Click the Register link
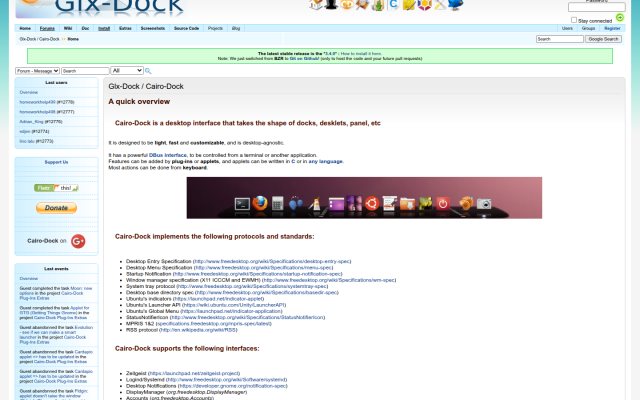Image resolution: width=640 pixels, height=400 pixels. (x=612, y=29)
